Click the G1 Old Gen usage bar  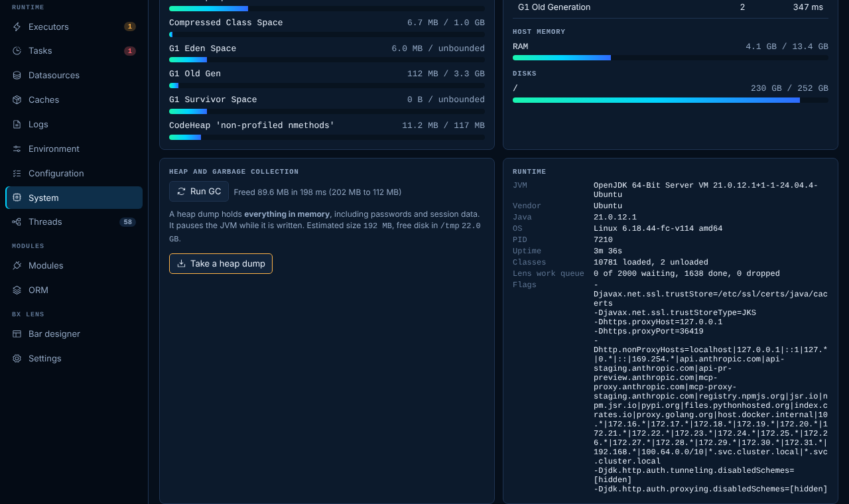(327, 86)
